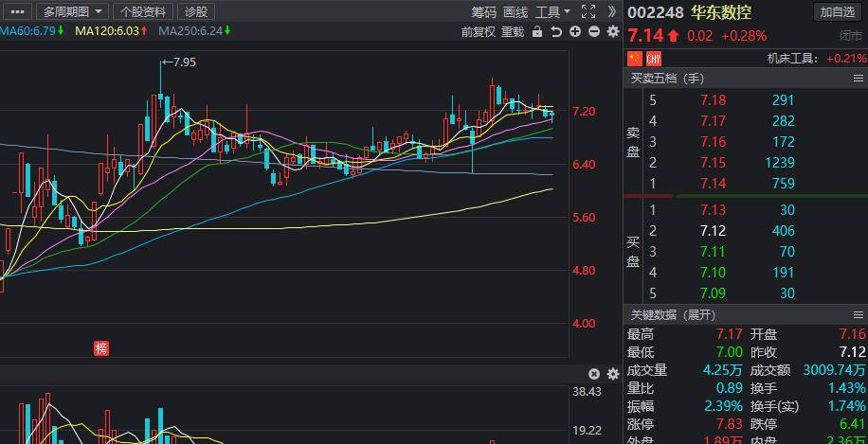Zoom out chart with minus icon
The image size is (868, 444).
point(593,31)
